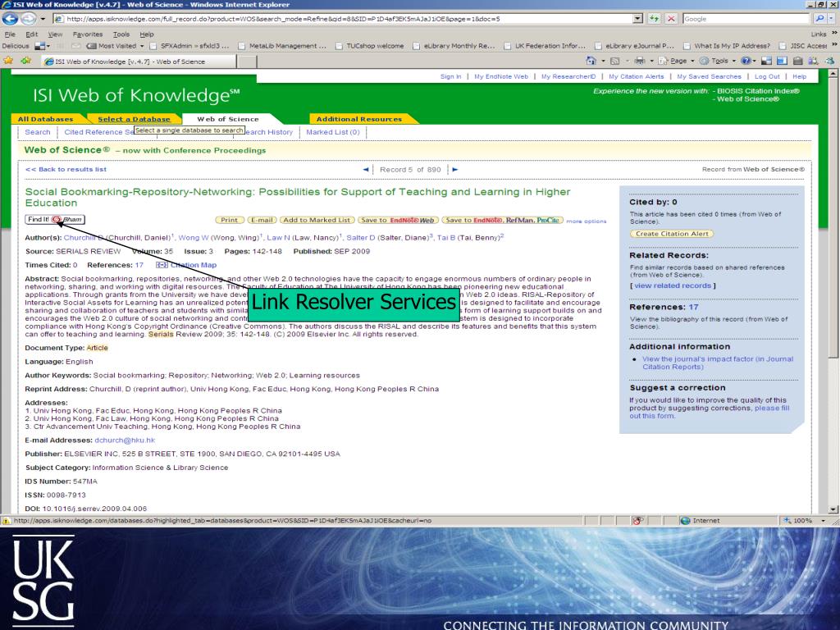Open the journal's impact factor link
This screenshot has width=840, height=630.
(718, 363)
